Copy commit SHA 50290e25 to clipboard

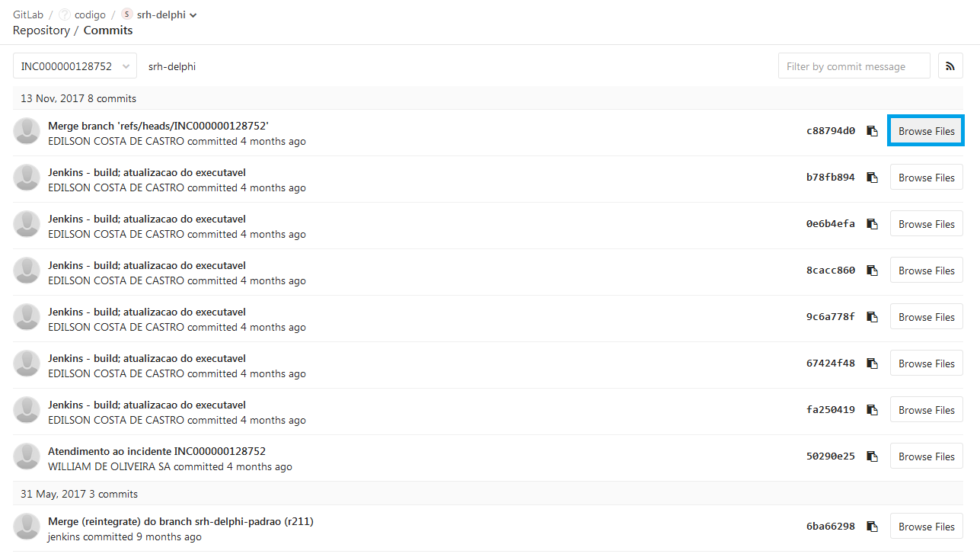tap(873, 456)
